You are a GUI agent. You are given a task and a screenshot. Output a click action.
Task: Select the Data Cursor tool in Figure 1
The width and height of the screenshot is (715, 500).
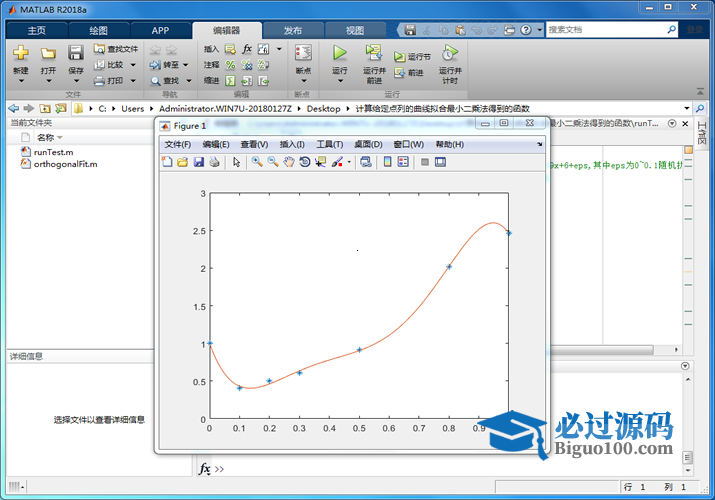coord(321,162)
